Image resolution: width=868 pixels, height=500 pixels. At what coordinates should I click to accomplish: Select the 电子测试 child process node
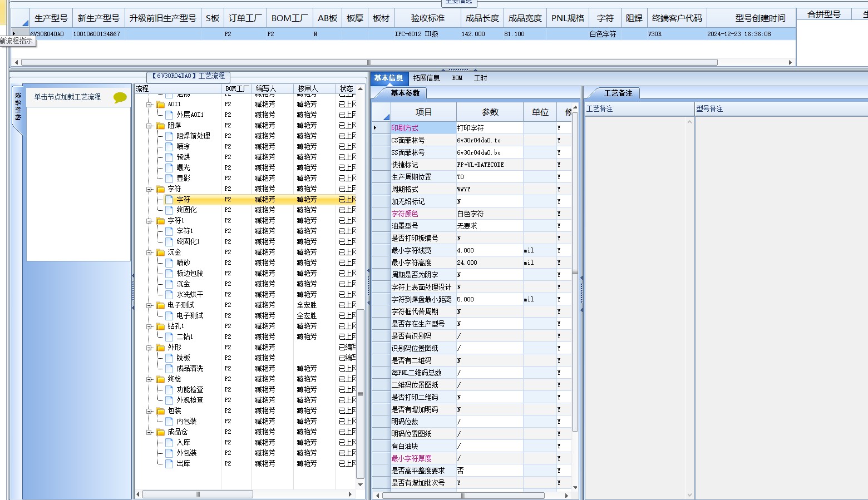click(x=190, y=316)
